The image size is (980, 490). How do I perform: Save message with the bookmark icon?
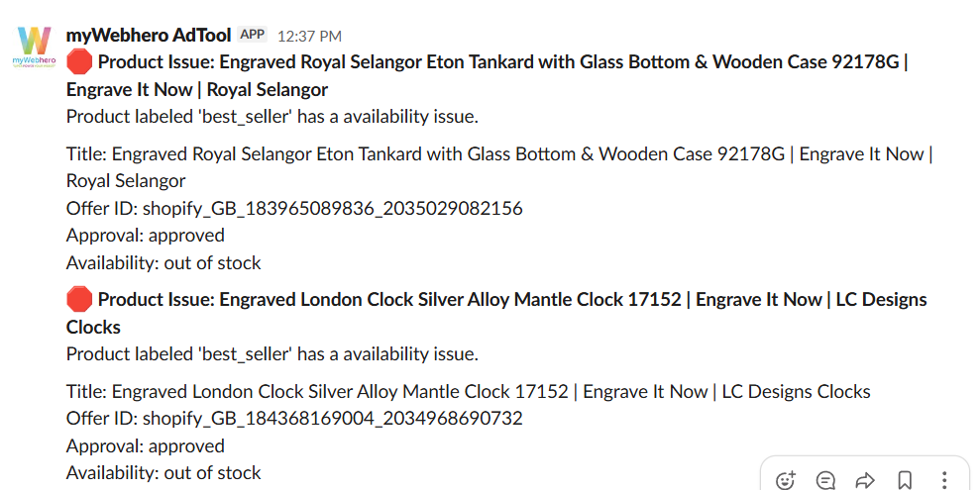905,480
